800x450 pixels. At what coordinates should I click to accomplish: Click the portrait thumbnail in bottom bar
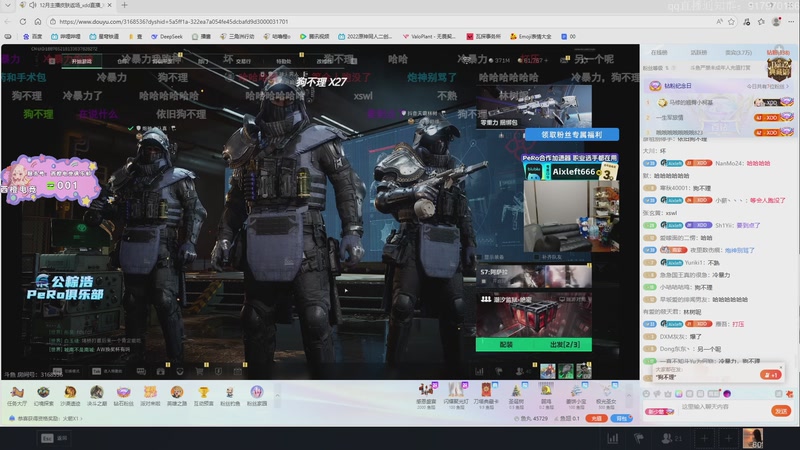pos(753,438)
